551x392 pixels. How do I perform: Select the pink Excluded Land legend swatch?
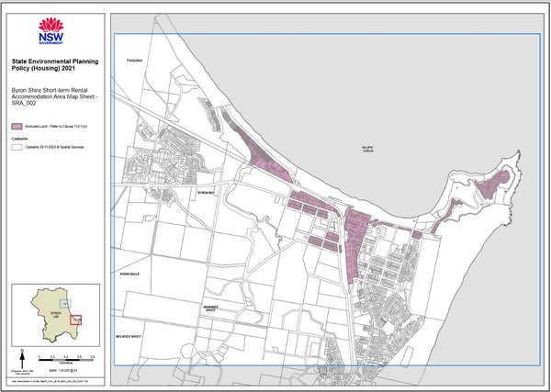(x=17, y=126)
